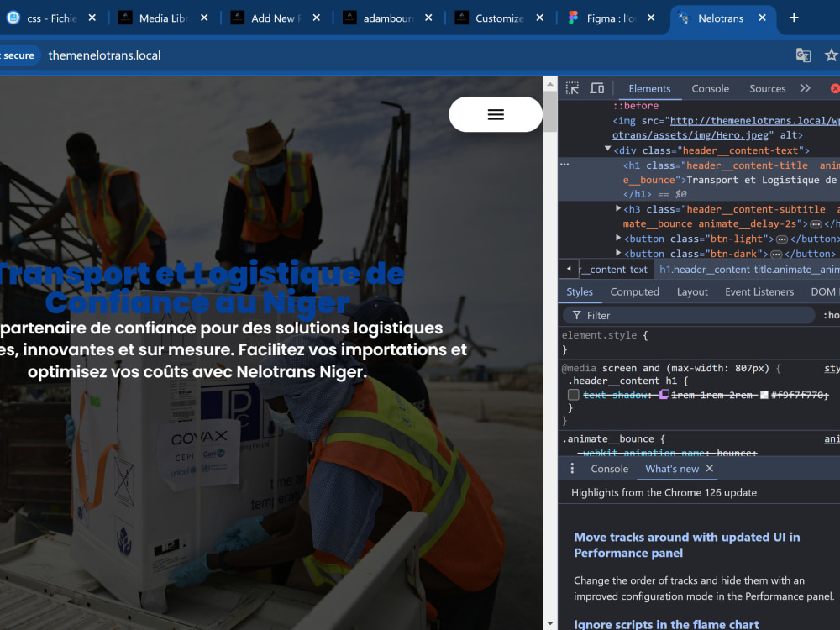Collapse the header__content-text div node
The height and width of the screenshot is (630, 840).
(607, 149)
